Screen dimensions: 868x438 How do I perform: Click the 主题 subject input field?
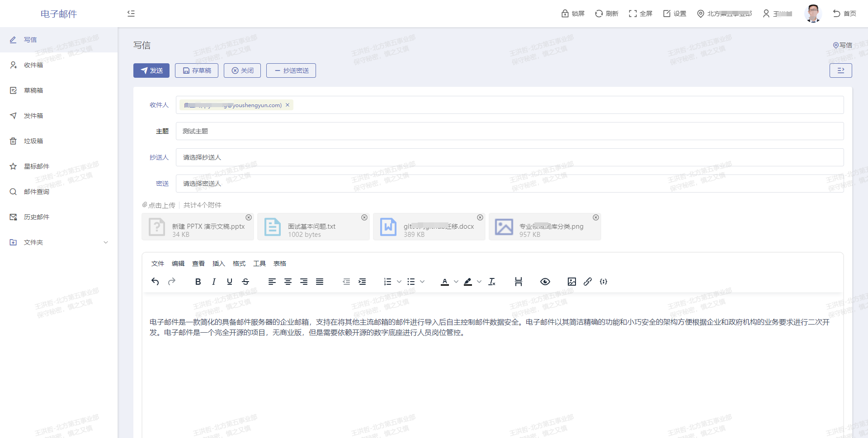pyautogui.click(x=509, y=131)
